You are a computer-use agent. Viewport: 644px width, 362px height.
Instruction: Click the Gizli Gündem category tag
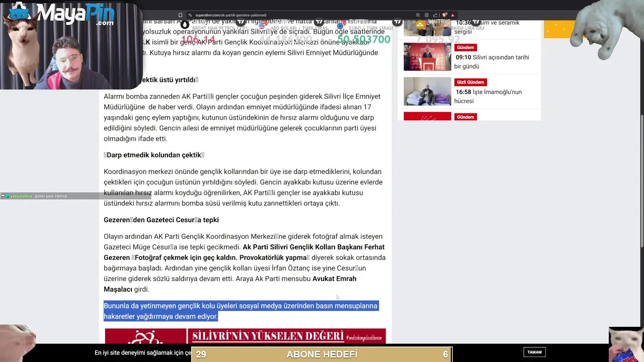click(x=470, y=82)
